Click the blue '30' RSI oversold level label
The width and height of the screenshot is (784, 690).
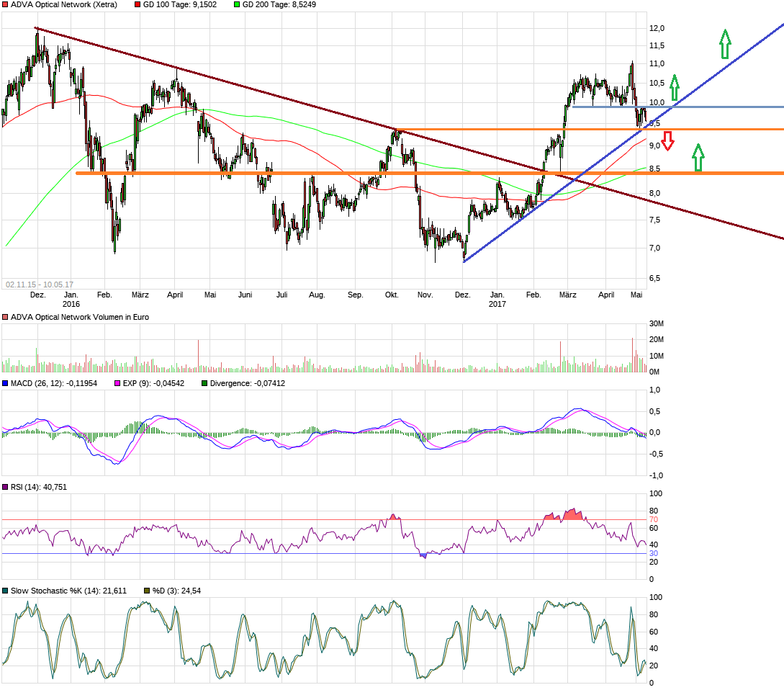[x=654, y=553]
